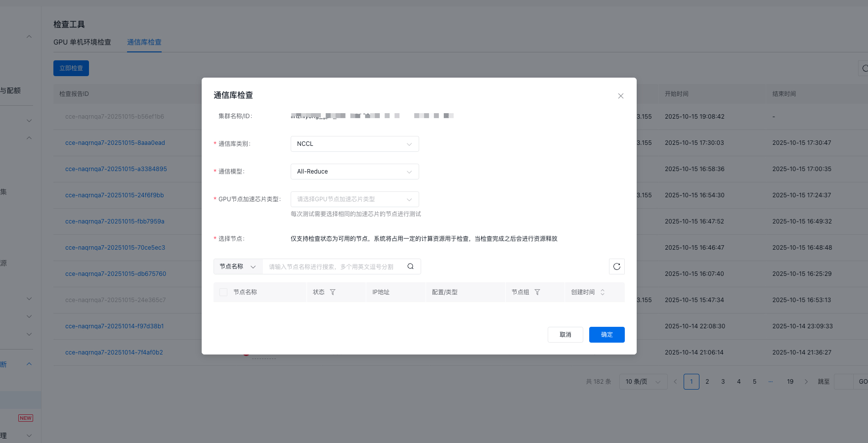Viewport: 868px width, 443px height.
Task: Click the 取消 button
Action: pos(565,335)
